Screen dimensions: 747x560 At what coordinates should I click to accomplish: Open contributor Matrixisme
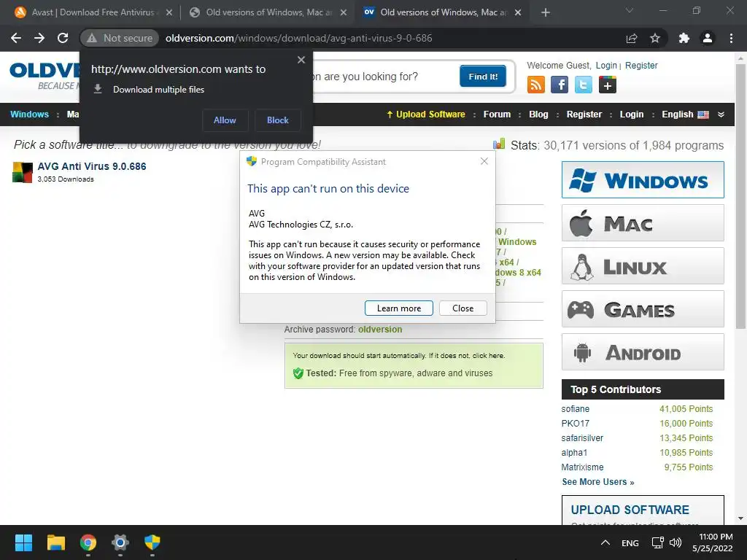tap(582, 467)
